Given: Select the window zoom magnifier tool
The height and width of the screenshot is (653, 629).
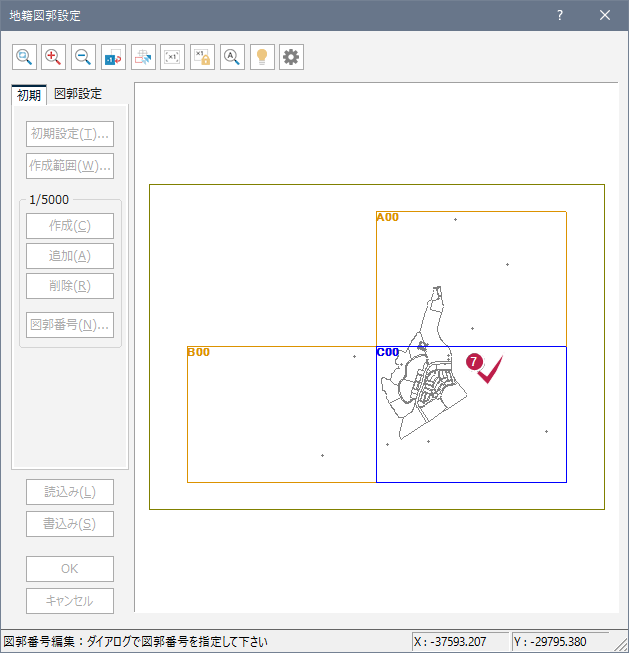Looking at the screenshot, I should 24,57.
